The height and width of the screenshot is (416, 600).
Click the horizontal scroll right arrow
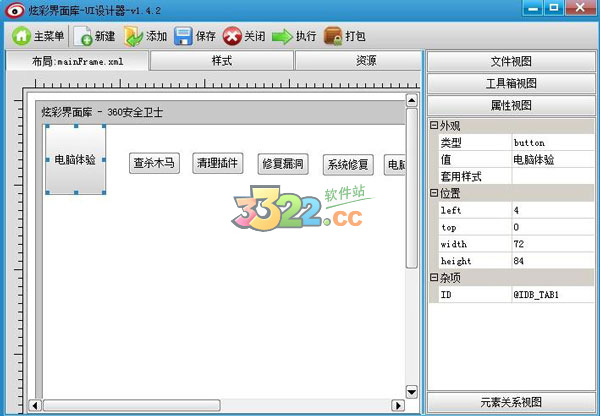click(398, 405)
